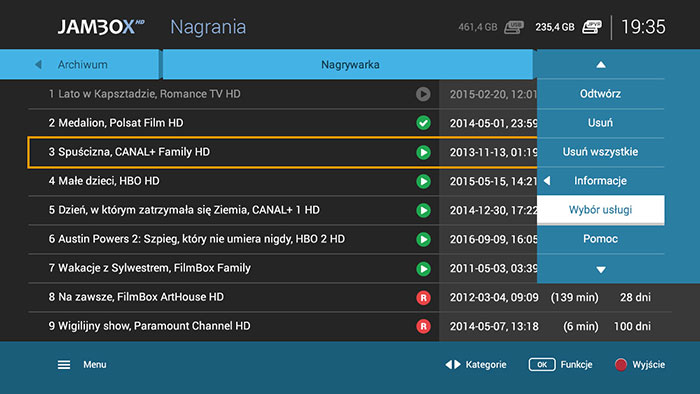Image resolution: width=700 pixels, height=394 pixels.
Task: Switch to the Archiwum tab
Action: coord(79,65)
